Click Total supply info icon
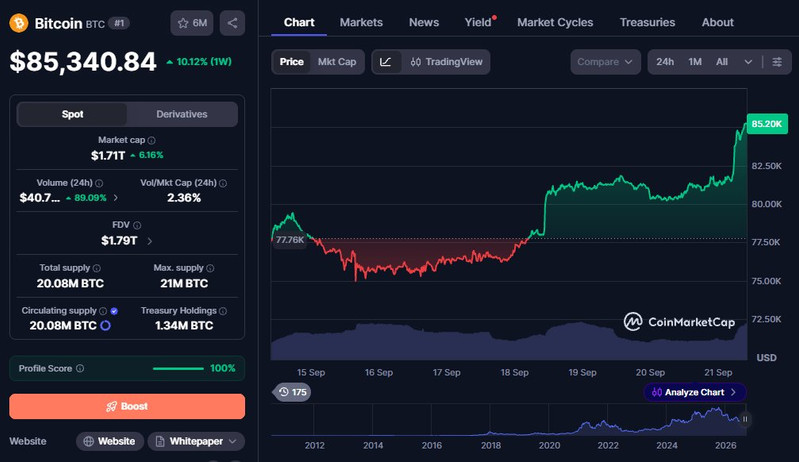 coord(97,268)
